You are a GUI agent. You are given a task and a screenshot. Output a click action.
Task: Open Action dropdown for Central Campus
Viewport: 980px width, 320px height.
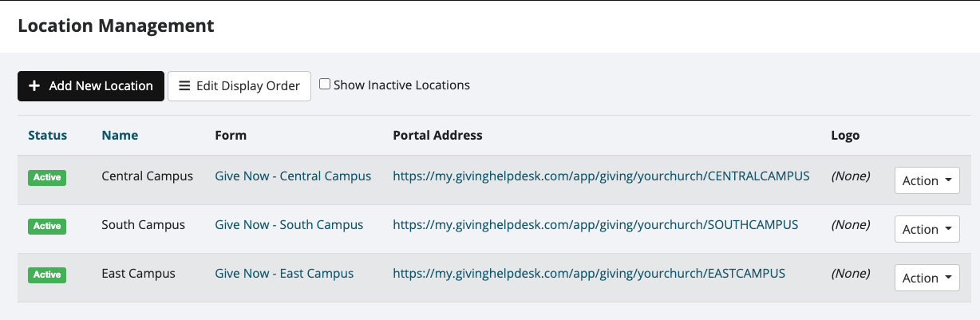[x=926, y=181]
